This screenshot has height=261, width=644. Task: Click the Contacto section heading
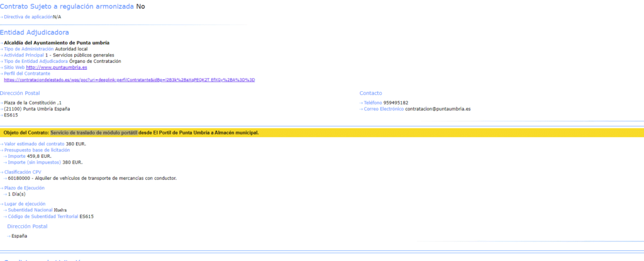click(370, 93)
